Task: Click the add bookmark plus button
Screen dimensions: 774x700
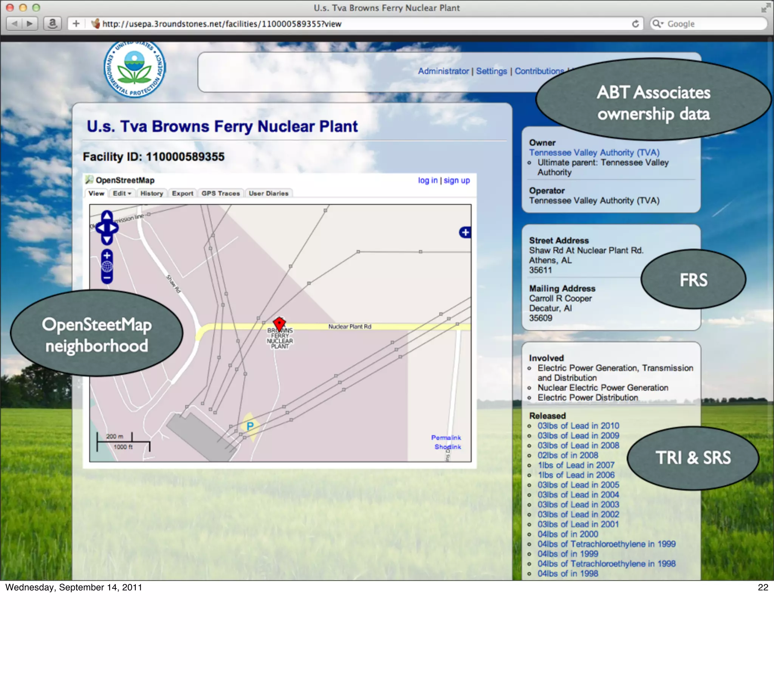Action: coord(76,24)
